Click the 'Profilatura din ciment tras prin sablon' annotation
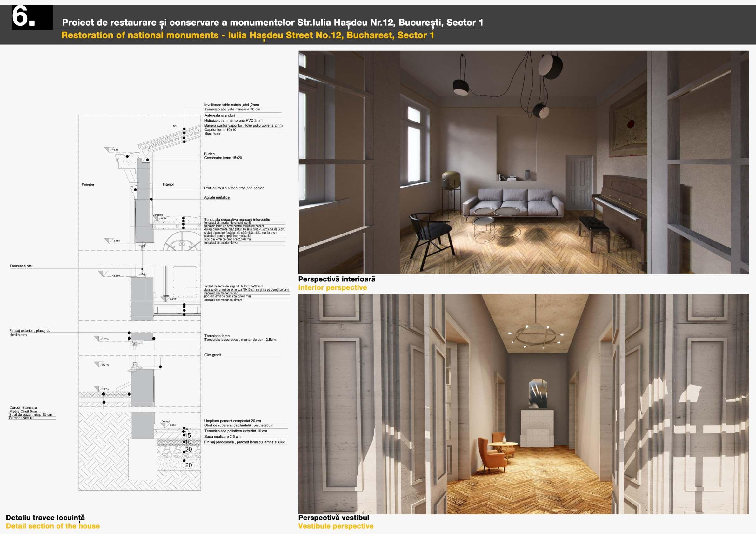 tap(234, 188)
